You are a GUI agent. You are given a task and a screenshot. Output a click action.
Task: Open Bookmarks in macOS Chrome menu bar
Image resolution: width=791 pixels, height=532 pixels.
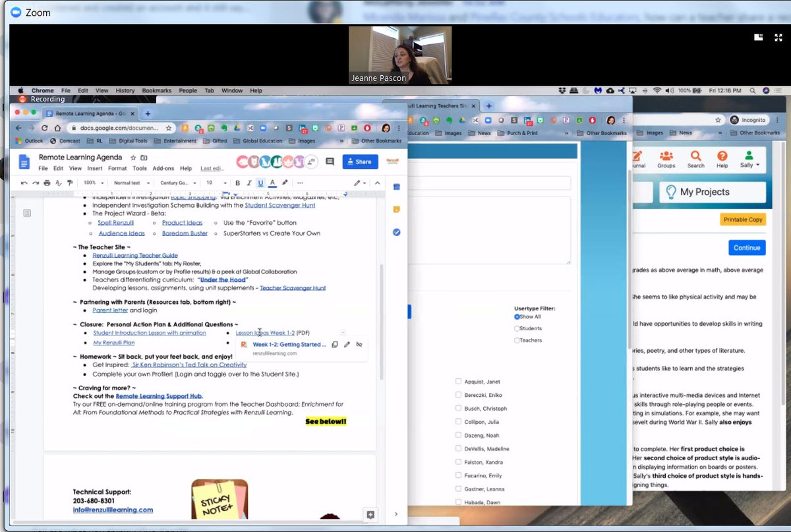tap(157, 90)
